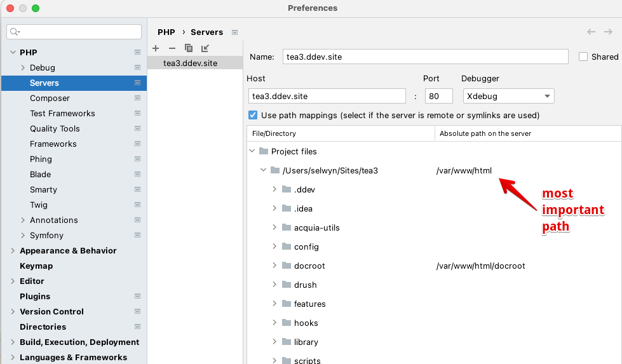Click the project-level icon beside Servers breadcrumb
622x364 pixels.
pyautogui.click(x=235, y=32)
